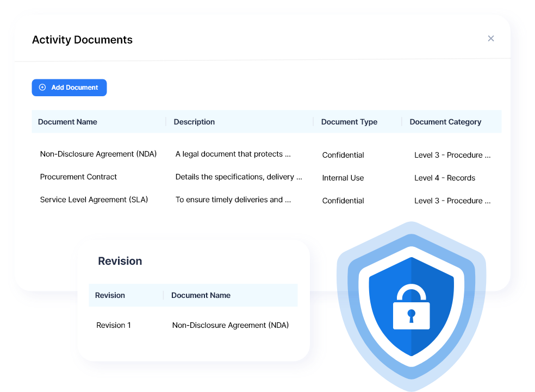Viewport: 535px width, 392px height.
Task: Click the Description column header
Action: [x=194, y=122]
